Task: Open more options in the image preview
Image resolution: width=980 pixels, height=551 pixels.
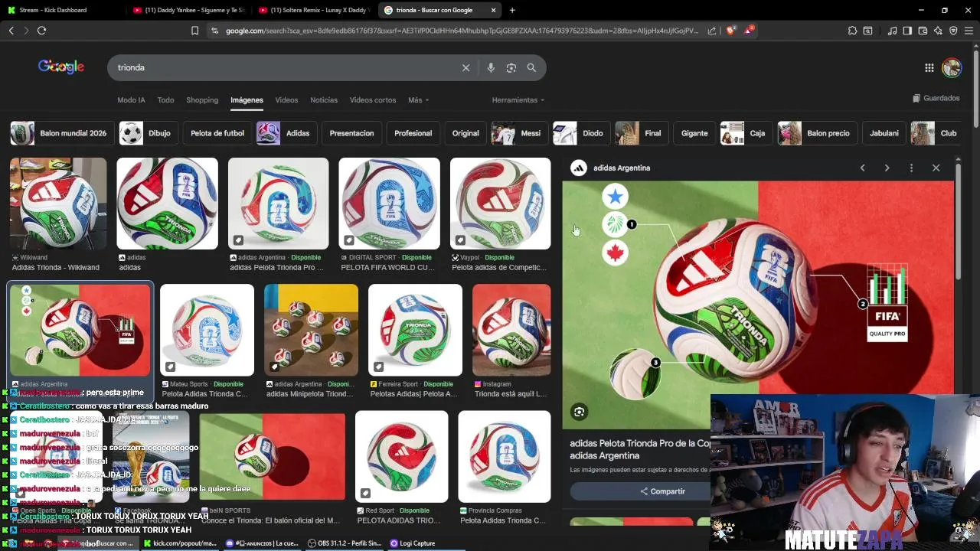Action: [911, 168]
